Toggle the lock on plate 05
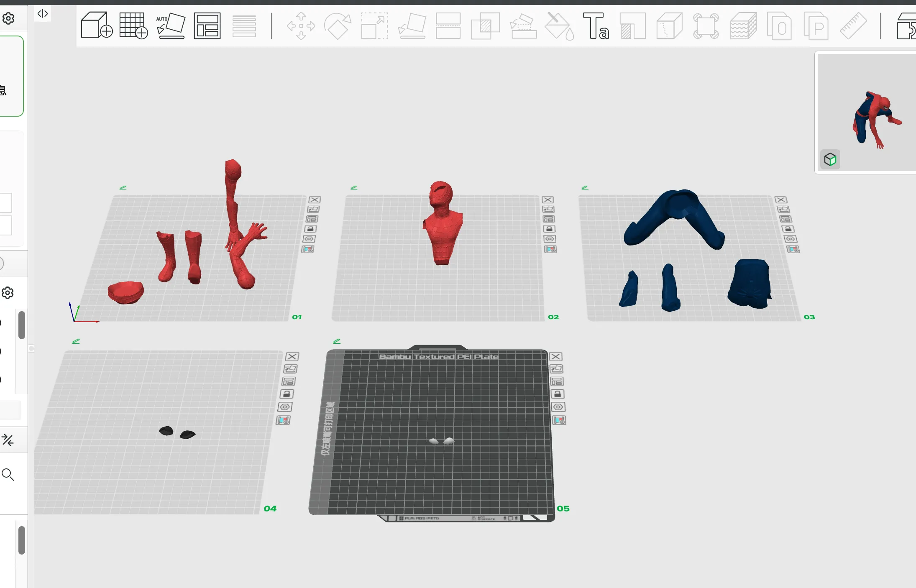 click(x=557, y=394)
